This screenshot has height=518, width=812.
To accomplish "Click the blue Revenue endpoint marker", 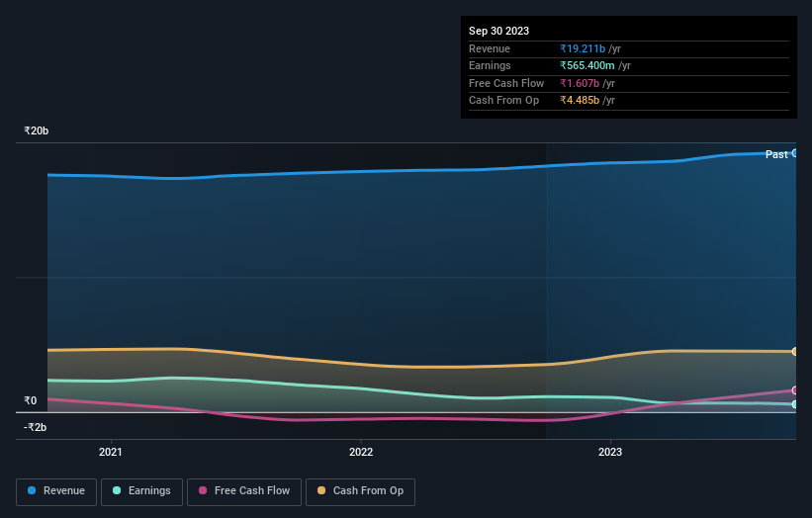I will pyautogui.click(x=795, y=153).
